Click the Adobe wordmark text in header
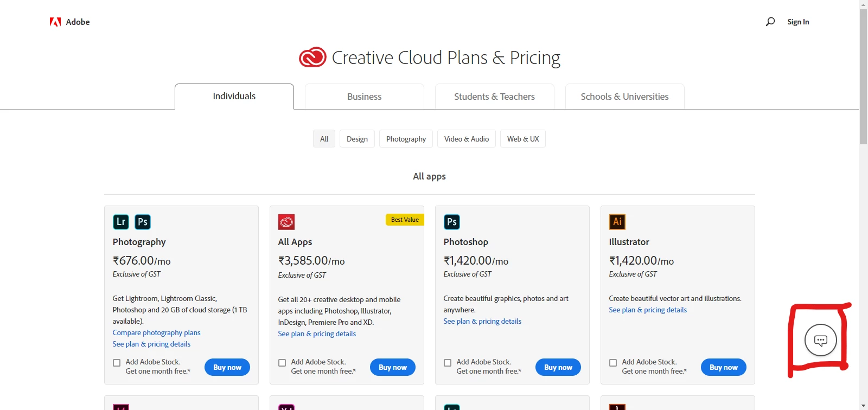This screenshot has height=410, width=868. [78, 22]
